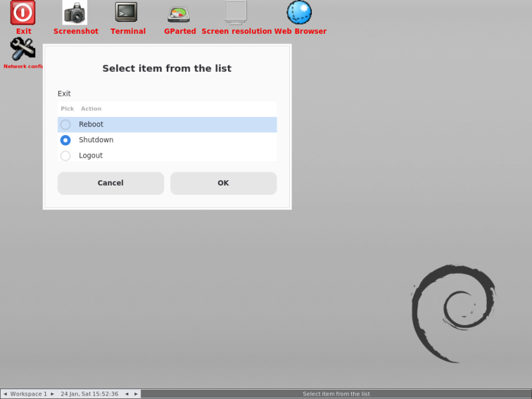Image resolution: width=532 pixels, height=399 pixels.
Task: Click the left arrow after the clock
Action: [x=126, y=394]
